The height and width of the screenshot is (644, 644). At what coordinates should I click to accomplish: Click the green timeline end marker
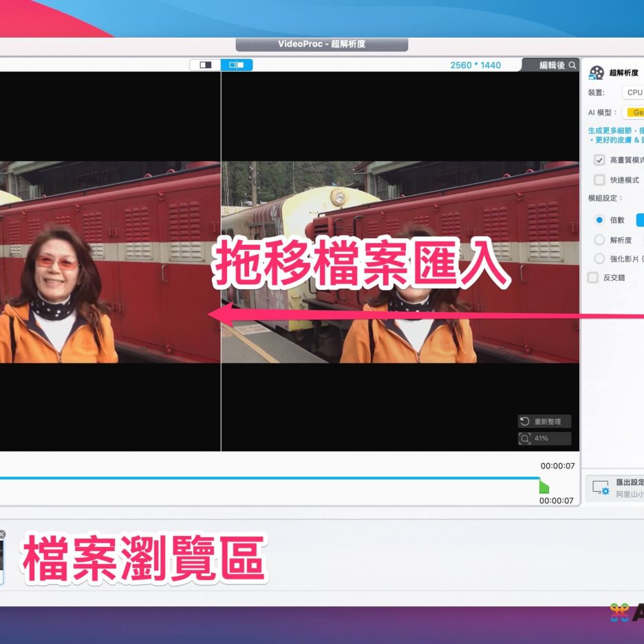544,487
